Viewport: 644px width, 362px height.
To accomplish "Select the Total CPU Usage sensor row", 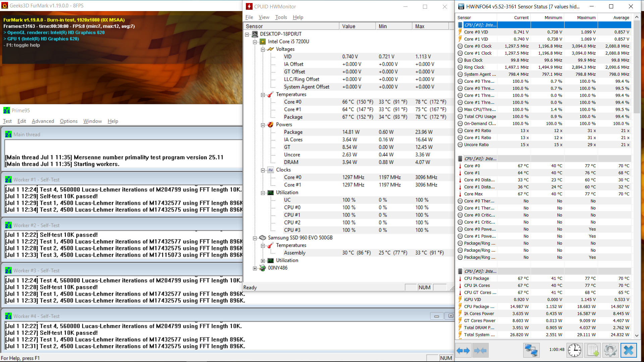I will [543, 116].
